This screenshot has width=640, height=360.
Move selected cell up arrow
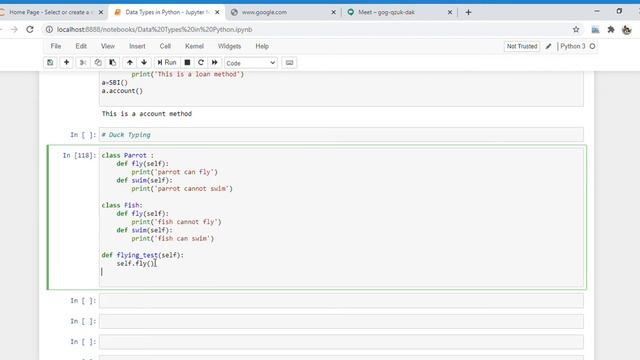coord(129,63)
